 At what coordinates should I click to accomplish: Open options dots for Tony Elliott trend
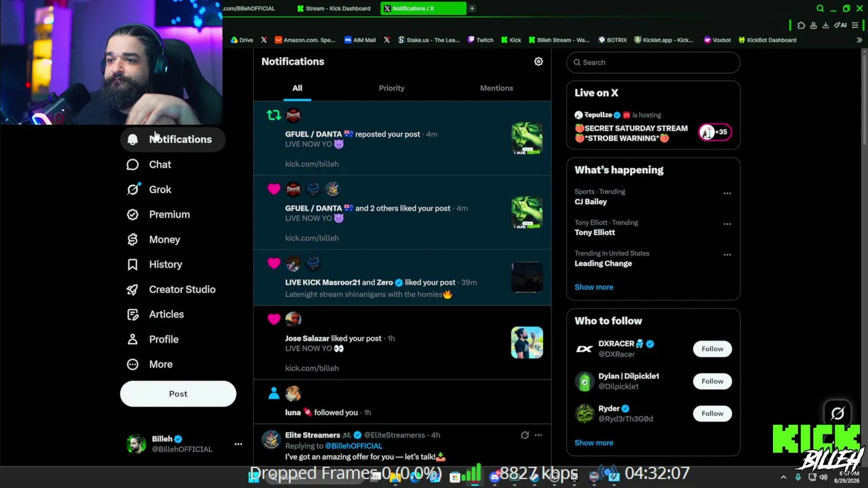[727, 224]
